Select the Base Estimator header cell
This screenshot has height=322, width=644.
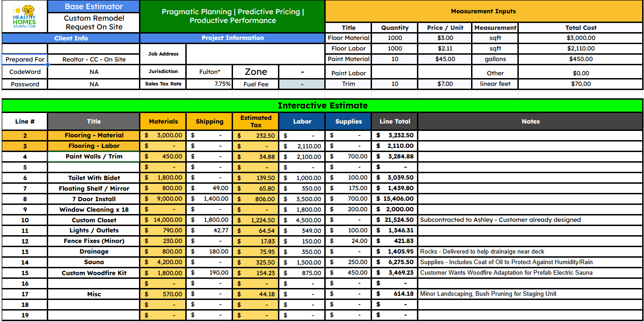click(x=94, y=6)
